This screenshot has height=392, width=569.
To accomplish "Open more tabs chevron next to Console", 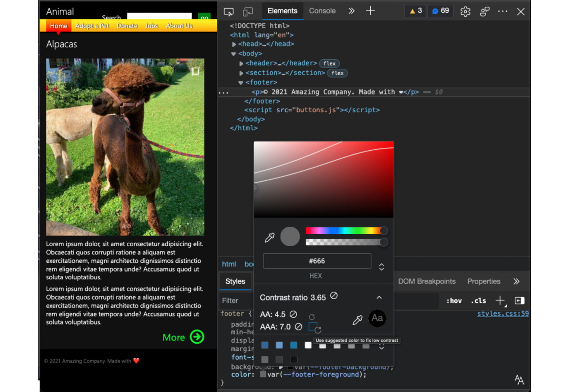I will click(351, 11).
